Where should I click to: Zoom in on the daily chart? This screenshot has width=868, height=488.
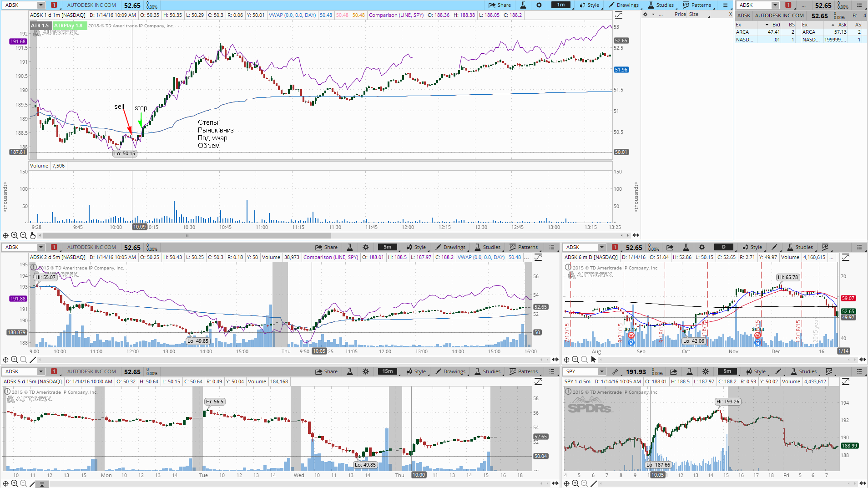(x=575, y=360)
